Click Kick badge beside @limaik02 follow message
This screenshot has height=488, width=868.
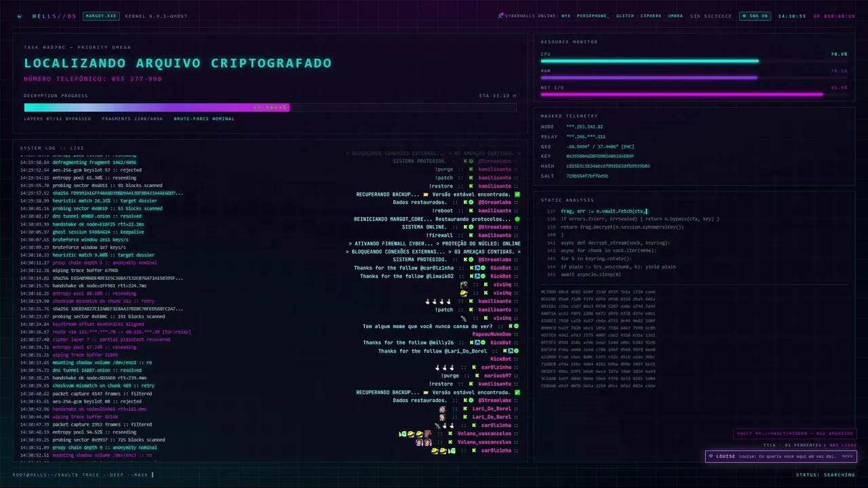(x=473, y=277)
